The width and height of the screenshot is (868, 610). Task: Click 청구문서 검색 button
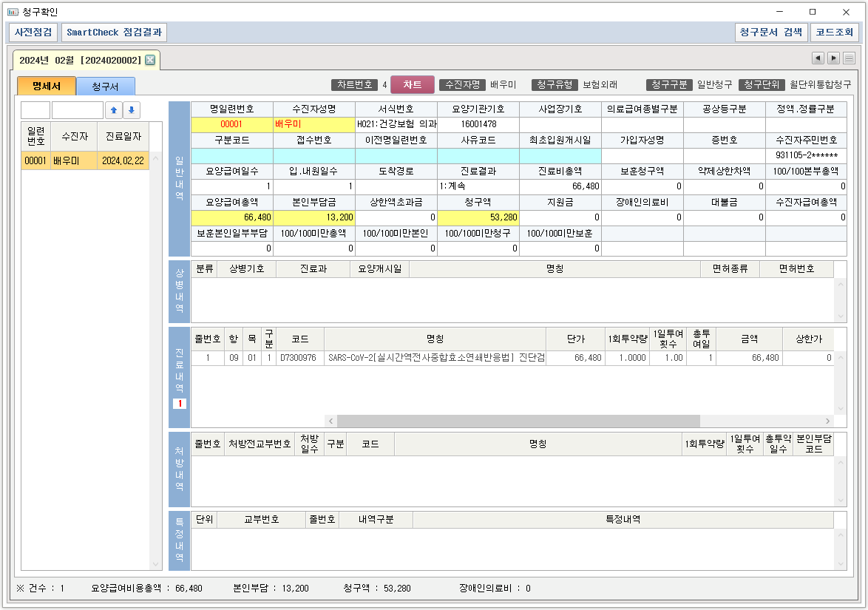pos(770,33)
